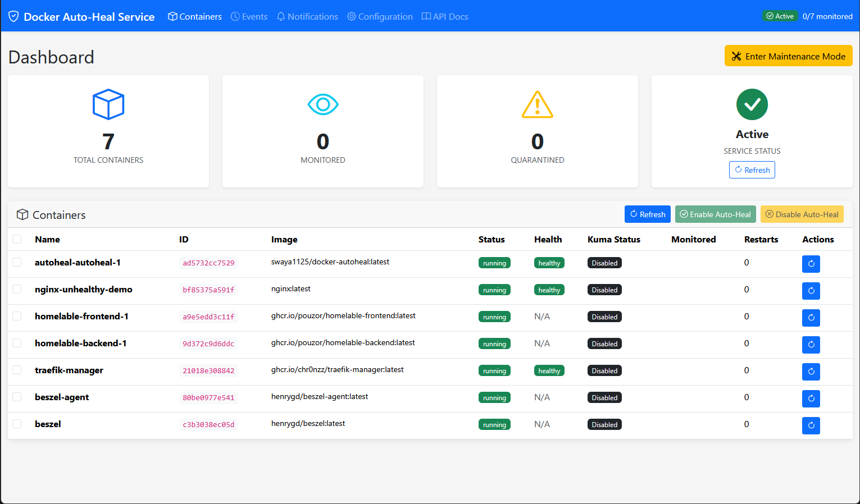Restart the traefik-manager container
This screenshot has height=504, width=860.
(811, 372)
